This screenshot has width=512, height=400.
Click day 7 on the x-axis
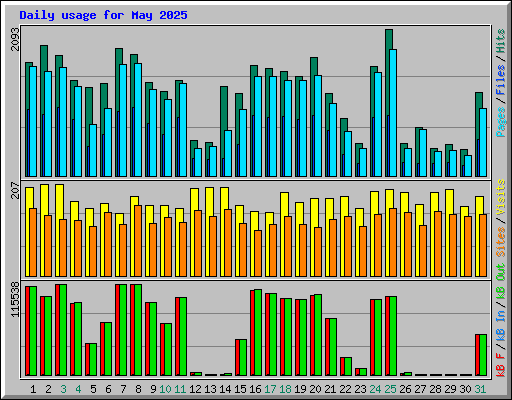pyautogui.click(x=123, y=389)
